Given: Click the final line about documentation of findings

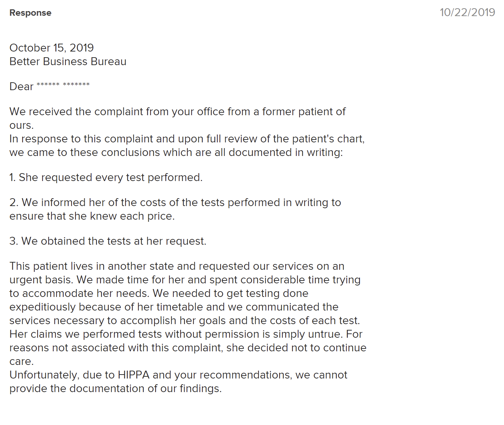Looking at the screenshot, I should click(x=115, y=389).
